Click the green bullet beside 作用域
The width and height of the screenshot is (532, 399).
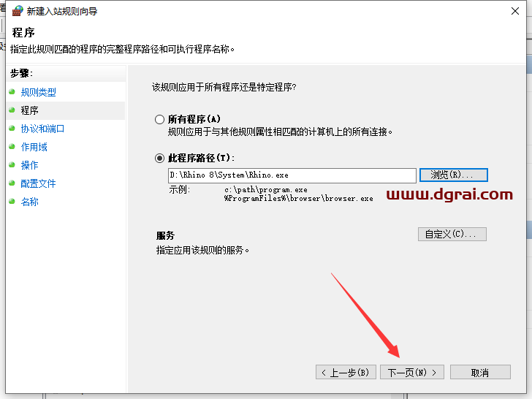point(12,147)
